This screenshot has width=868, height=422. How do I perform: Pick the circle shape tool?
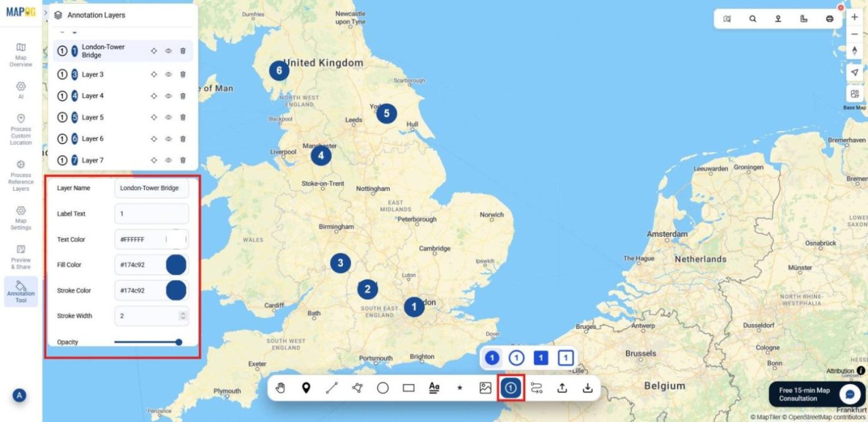coord(383,388)
